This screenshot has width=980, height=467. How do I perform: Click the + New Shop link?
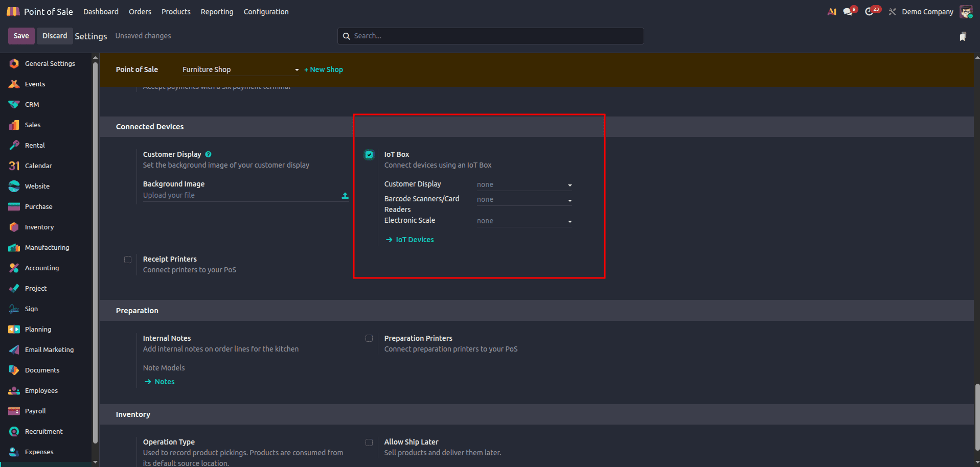[324, 69]
